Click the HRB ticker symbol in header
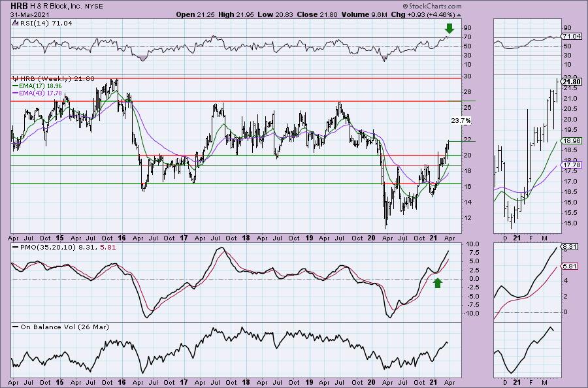Viewport: 588px width, 388px height. (20, 6)
